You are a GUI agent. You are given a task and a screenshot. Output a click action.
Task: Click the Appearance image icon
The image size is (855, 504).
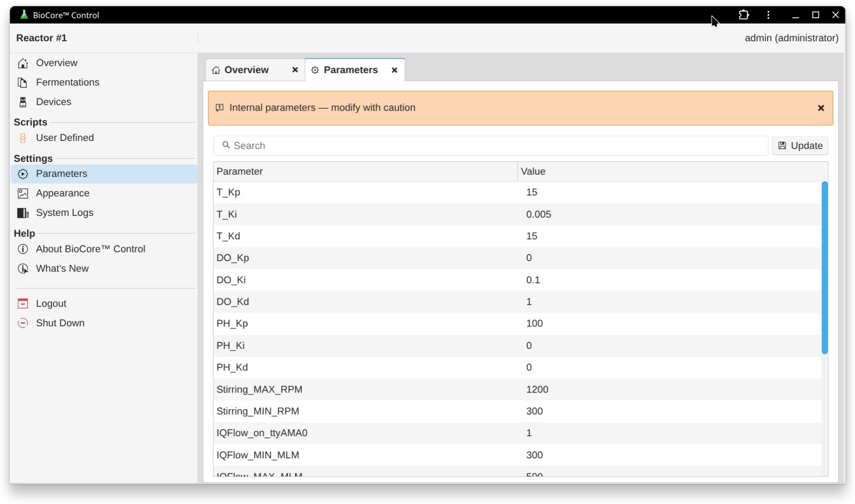[23, 194]
